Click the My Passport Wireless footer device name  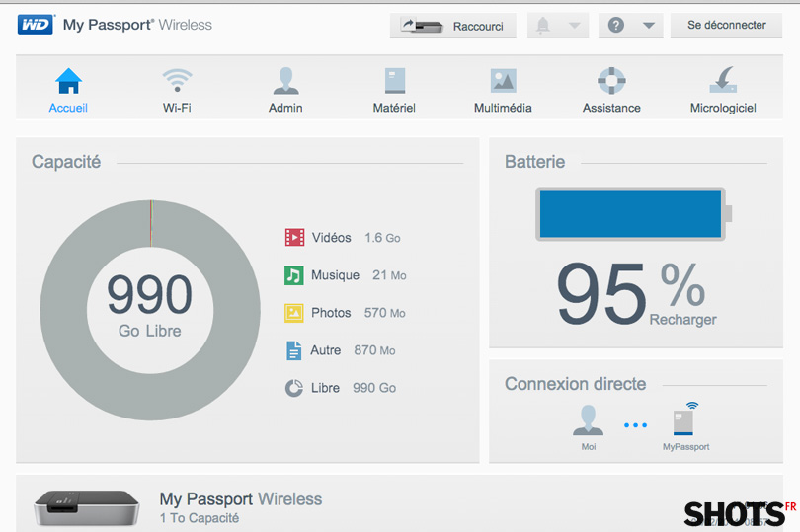coord(241,498)
